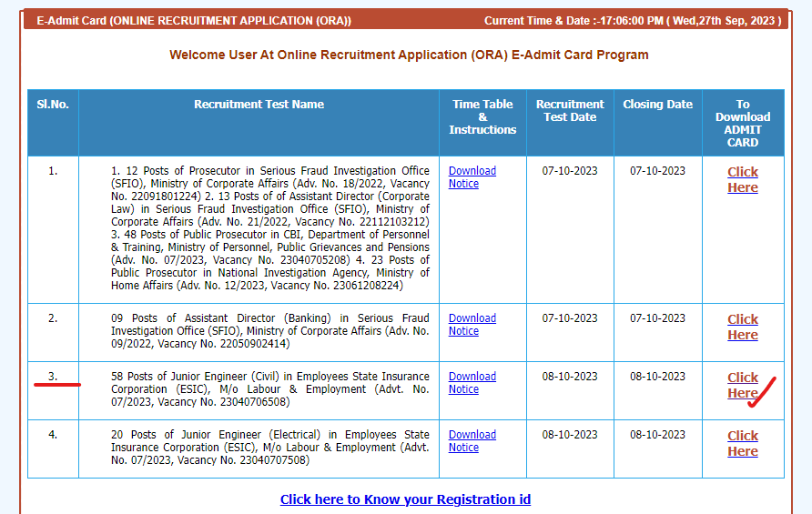812x514 pixels.
Task: Select the 09 Posts of Assistant Director text
Action: click(x=269, y=331)
